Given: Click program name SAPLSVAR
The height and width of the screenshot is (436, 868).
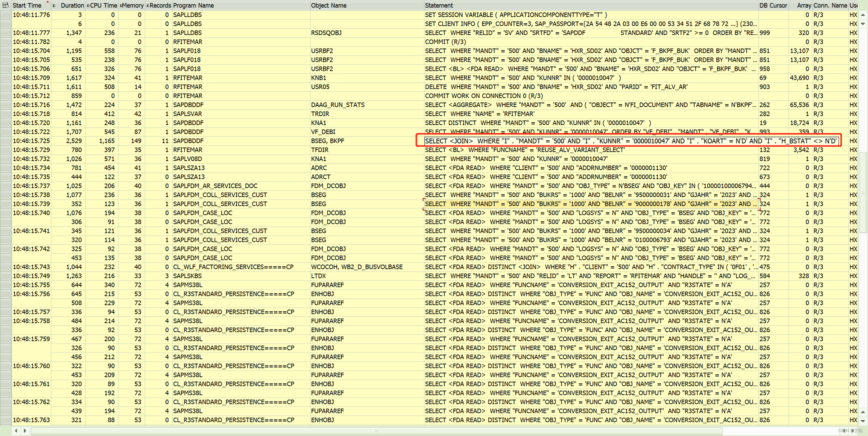Looking at the screenshot, I should pos(187,114).
